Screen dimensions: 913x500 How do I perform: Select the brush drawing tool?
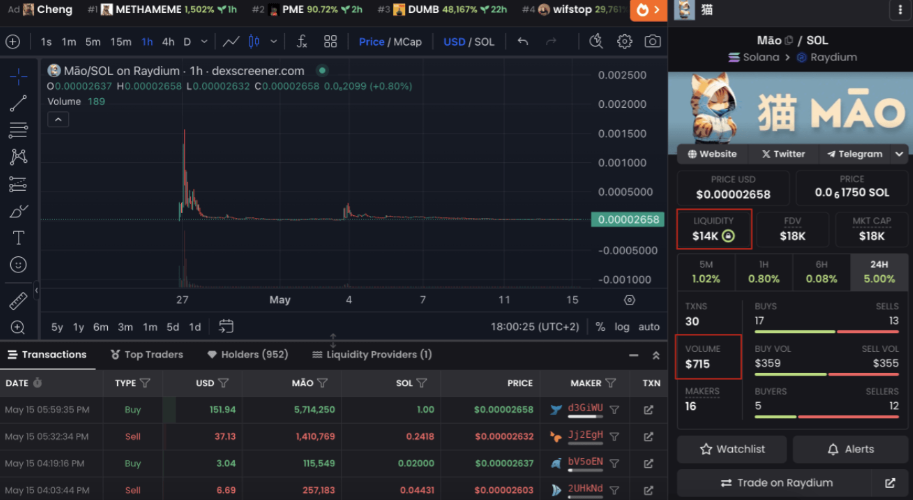[18, 211]
